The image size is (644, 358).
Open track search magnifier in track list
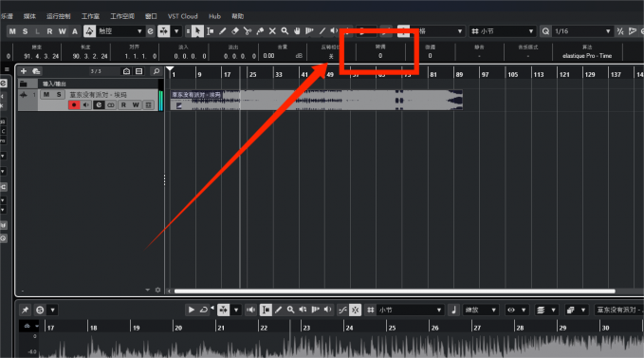pyautogui.click(x=156, y=71)
